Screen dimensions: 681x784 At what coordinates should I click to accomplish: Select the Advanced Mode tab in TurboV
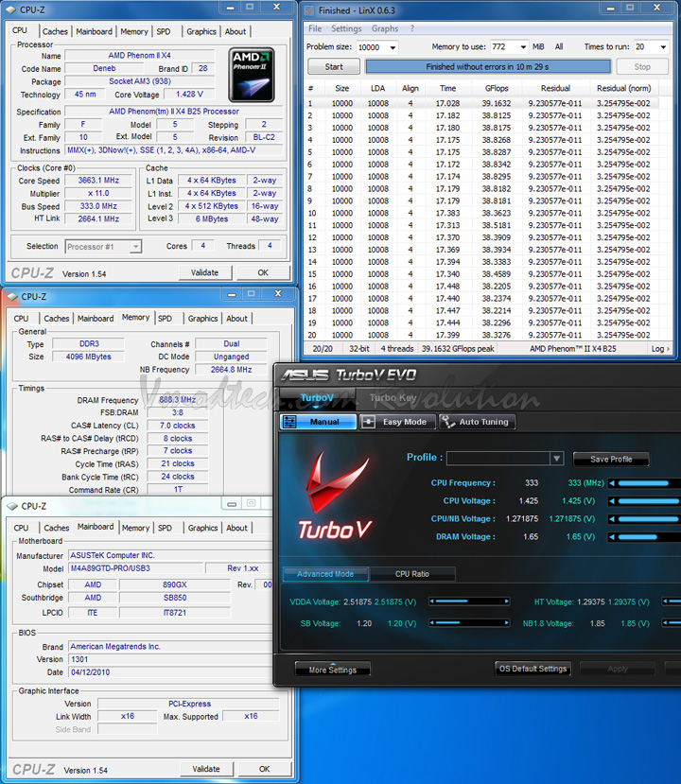tap(325, 574)
